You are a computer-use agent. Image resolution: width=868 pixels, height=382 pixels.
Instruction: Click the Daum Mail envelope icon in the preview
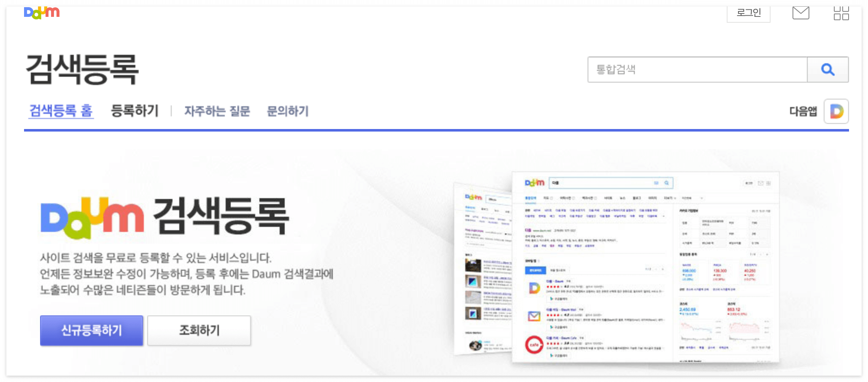534,315
